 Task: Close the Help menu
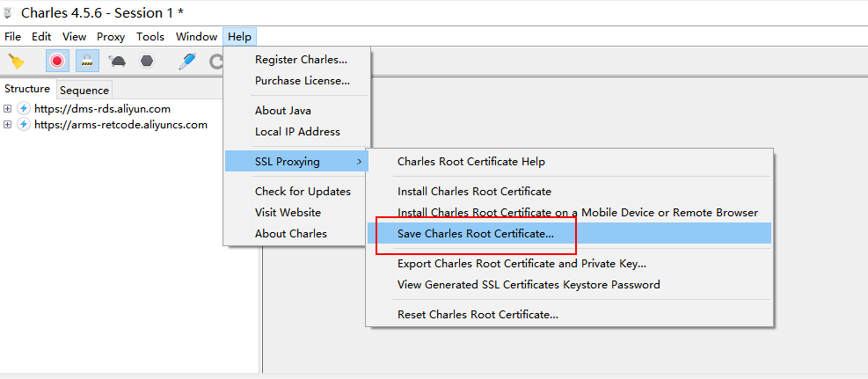click(240, 37)
